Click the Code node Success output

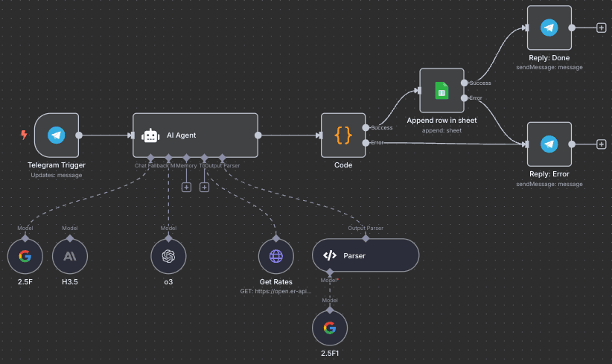pos(366,127)
